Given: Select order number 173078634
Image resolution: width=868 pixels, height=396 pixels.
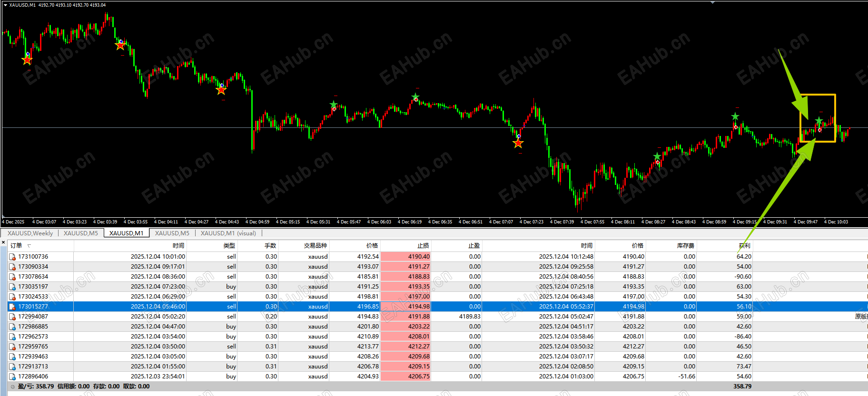Looking at the screenshot, I should pyautogui.click(x=33, y=277).
